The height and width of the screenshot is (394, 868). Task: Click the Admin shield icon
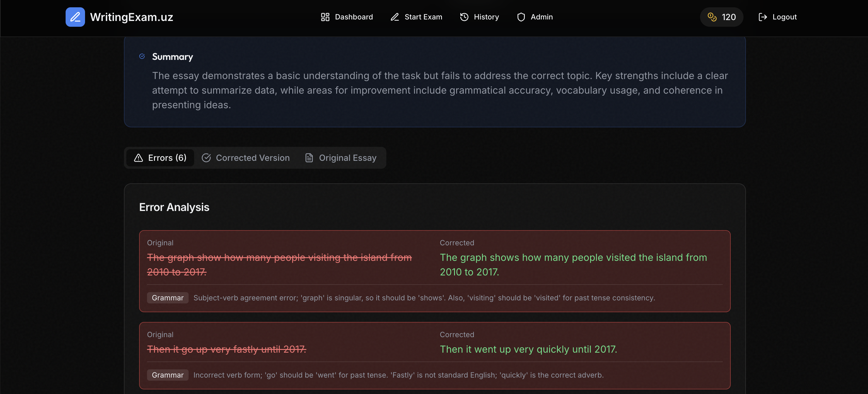pyautogui.click(x=521, y=17)
